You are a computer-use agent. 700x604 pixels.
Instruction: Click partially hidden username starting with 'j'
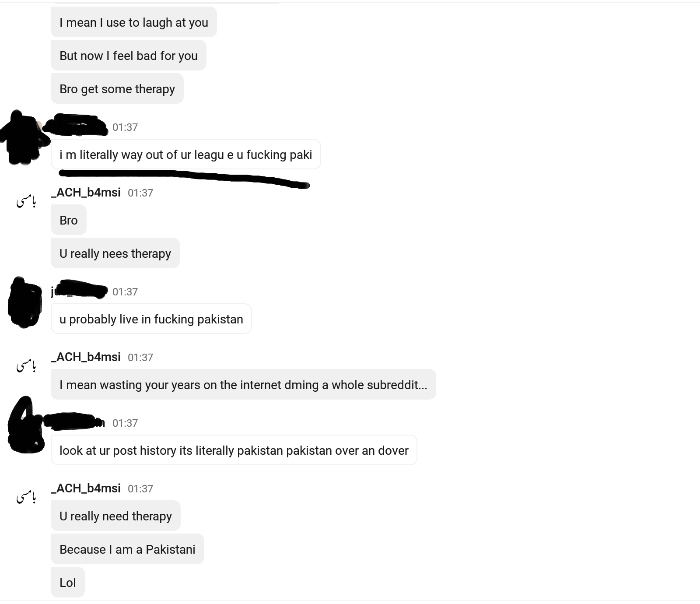click(x=79, y=290)
